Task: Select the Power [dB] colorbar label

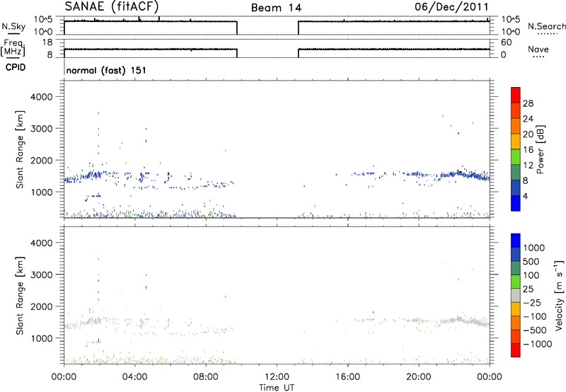Action: coord(541,149)
